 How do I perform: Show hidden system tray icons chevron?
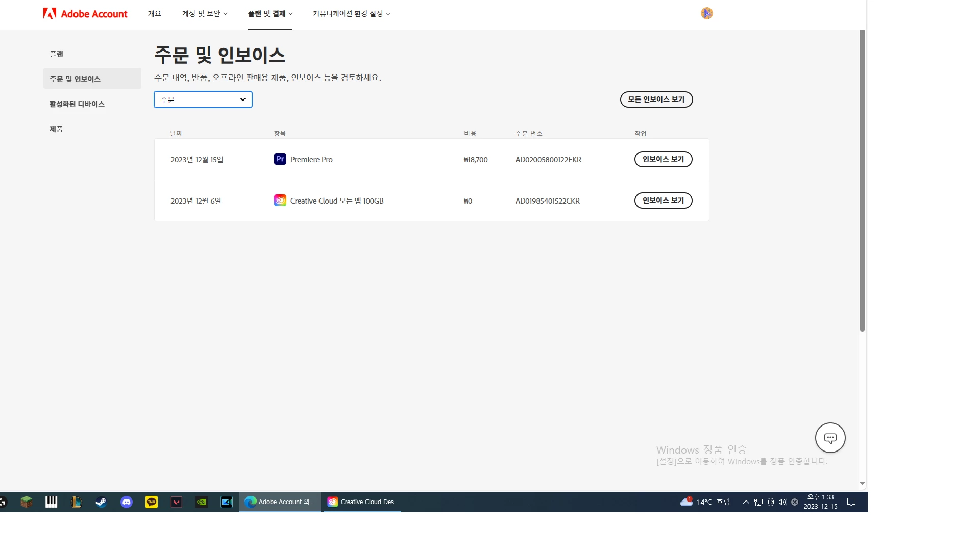point(746,502)
